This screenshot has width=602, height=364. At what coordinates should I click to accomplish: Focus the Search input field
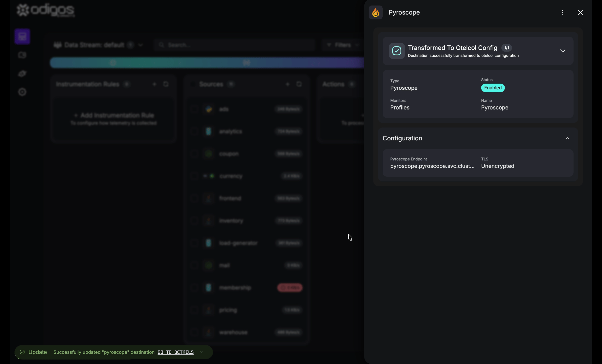pos(235,45)
